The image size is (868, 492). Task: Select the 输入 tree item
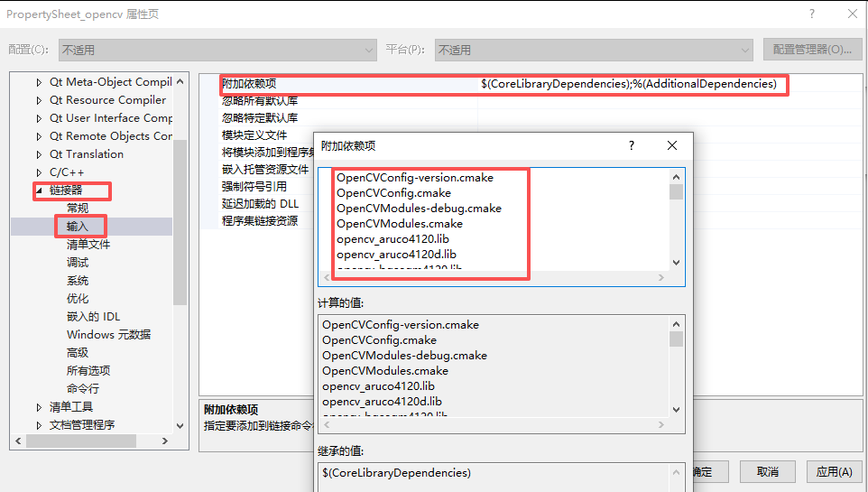78,227
